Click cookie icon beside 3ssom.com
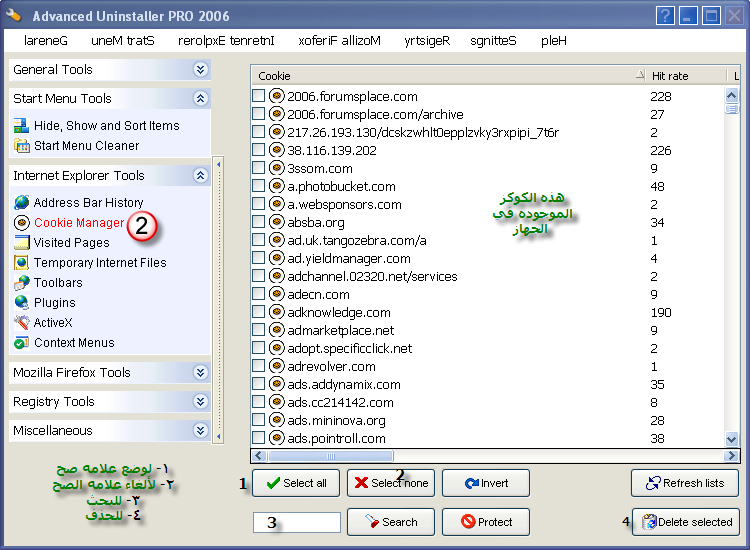Image resolution: width=750 pixels, height=550 pixels. point(276,168)
